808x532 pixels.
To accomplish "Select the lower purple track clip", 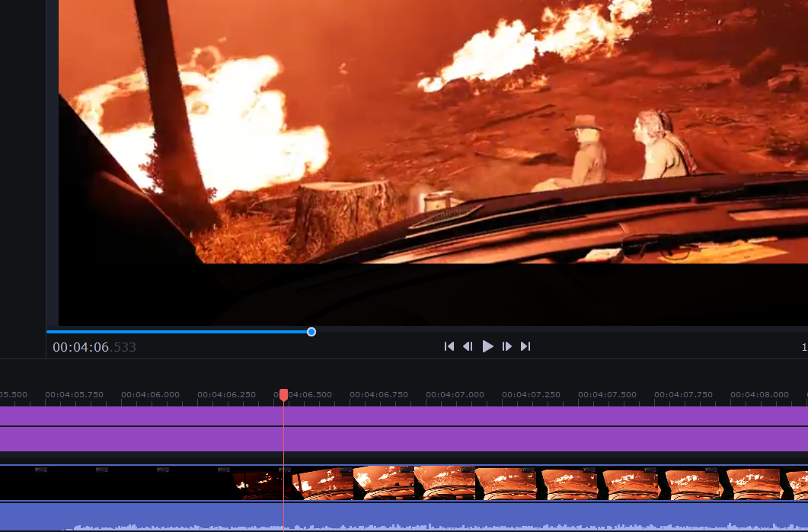I will coord(404,439).
